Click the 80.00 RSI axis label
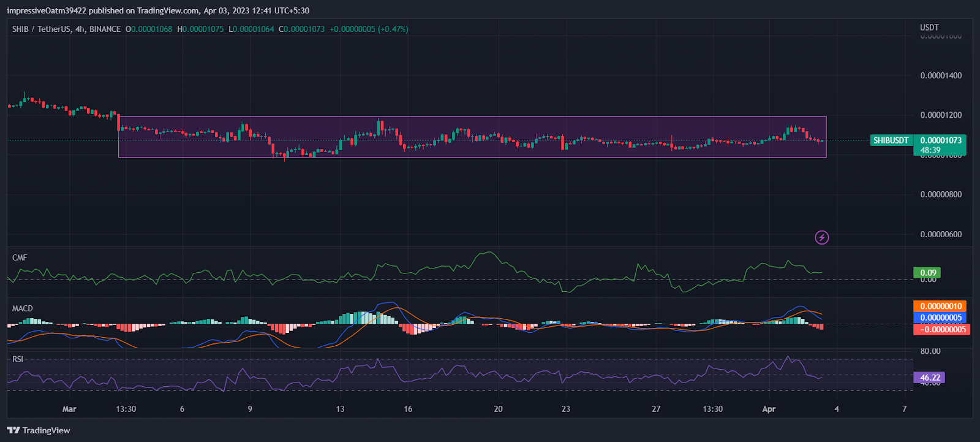 (x=930, y=351)
